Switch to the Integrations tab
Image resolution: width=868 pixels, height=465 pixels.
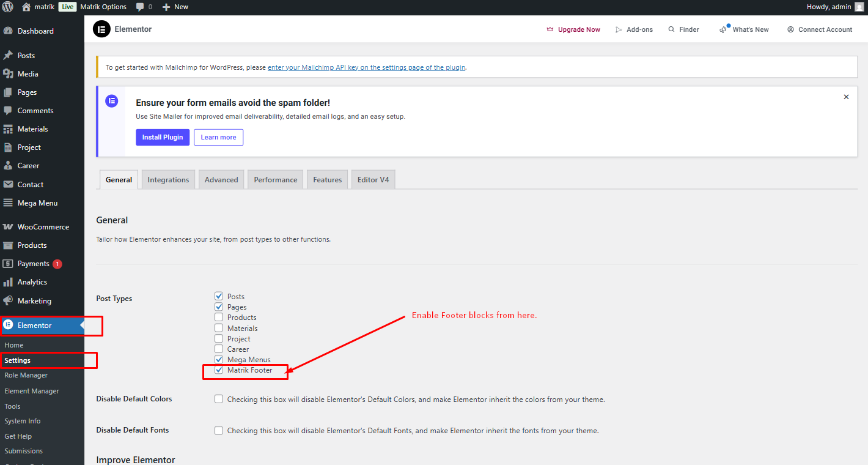(x=168, y=180)
